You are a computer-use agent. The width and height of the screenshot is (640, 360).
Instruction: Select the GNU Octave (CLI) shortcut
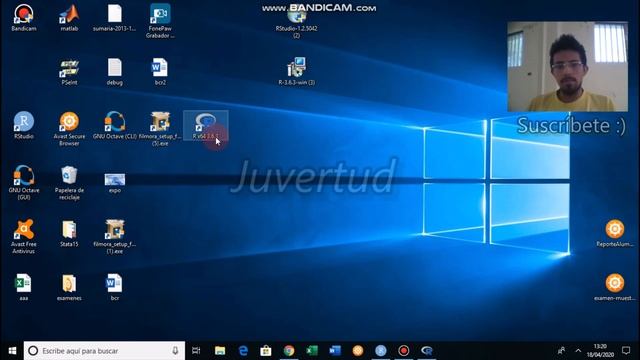[115, 125]
